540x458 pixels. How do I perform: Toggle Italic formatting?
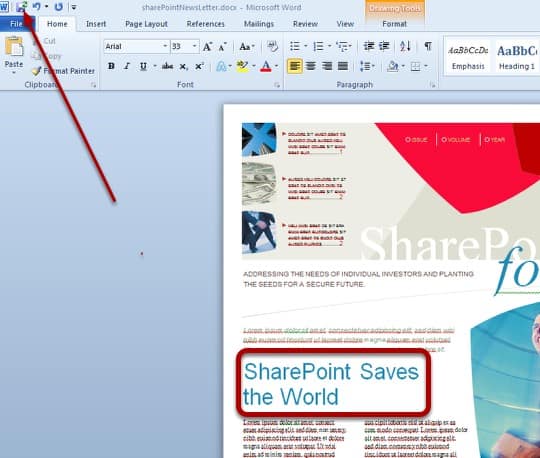[127, 66]
